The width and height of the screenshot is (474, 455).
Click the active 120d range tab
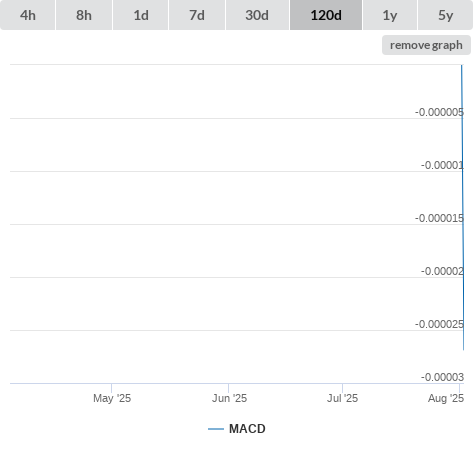(326, 15)
